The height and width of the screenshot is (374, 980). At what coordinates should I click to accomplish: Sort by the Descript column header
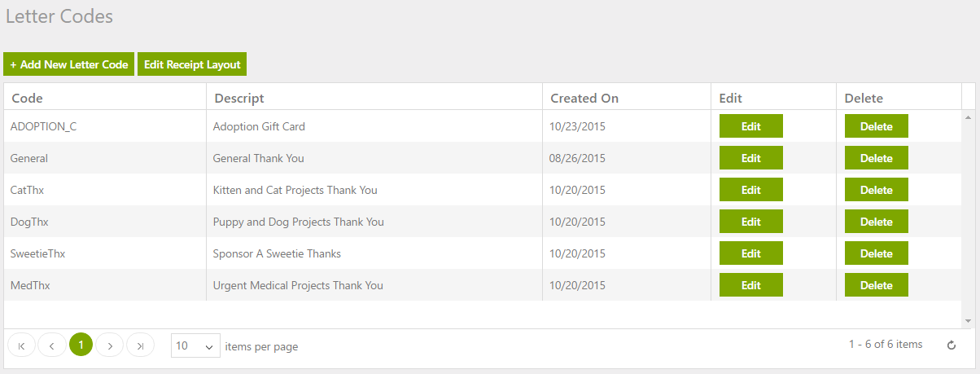(x=239, y=99)
